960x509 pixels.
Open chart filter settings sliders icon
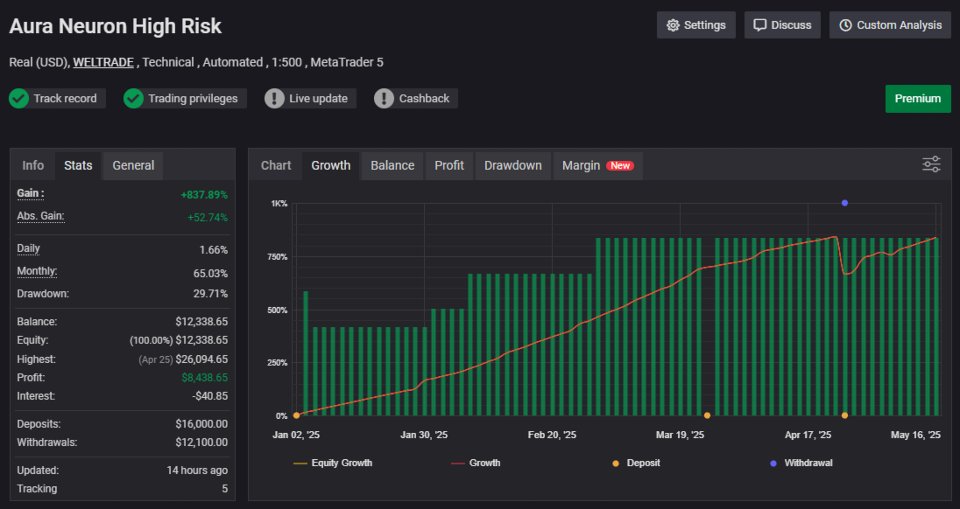(x=931, y=165)
